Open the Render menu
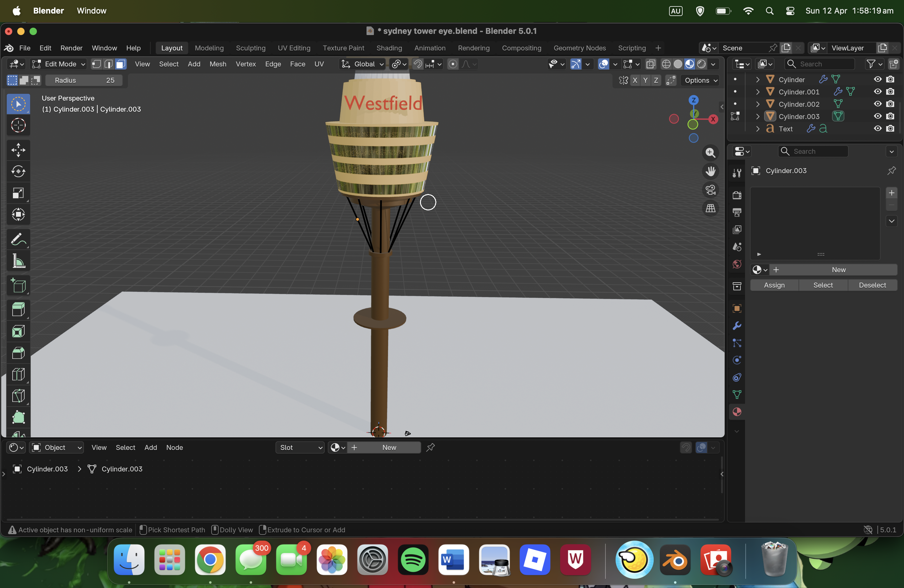The height and width of the screenshot is (588, 904). (x=71, y=48)
